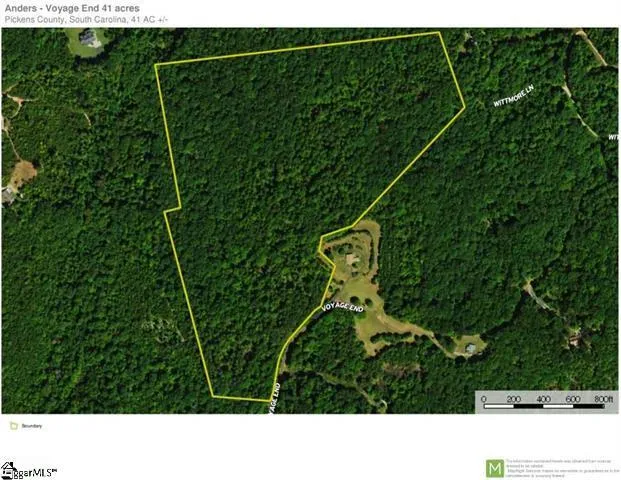Click the house icon in MLS logo
Screen dimensions: 621x480
tap(8, 470)
